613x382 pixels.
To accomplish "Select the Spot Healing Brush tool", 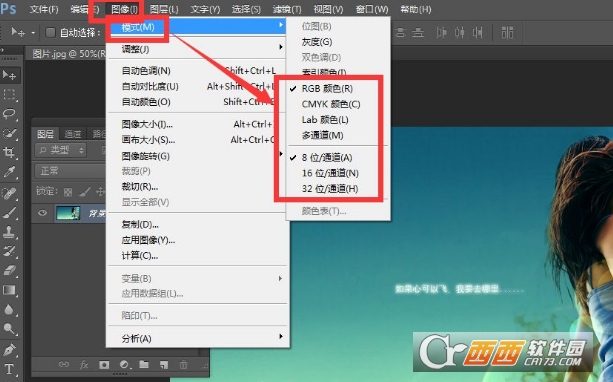I will click(9, 194).
